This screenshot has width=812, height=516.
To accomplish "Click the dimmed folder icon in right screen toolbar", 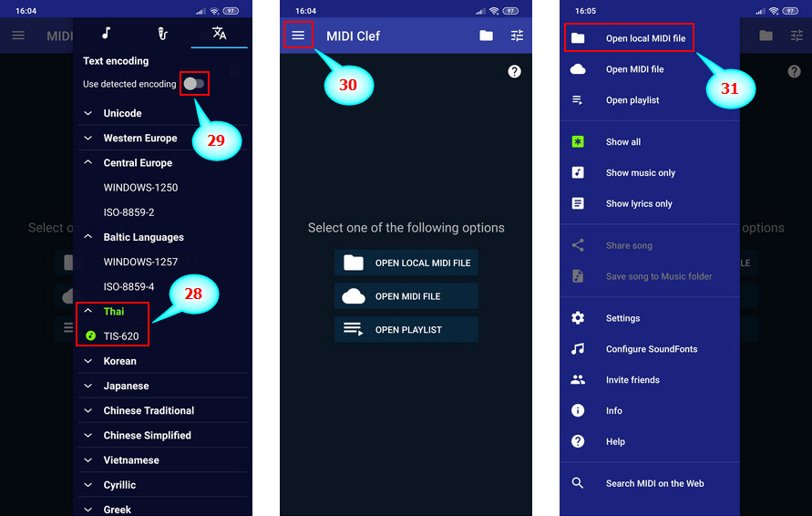I will click(766, 36).
